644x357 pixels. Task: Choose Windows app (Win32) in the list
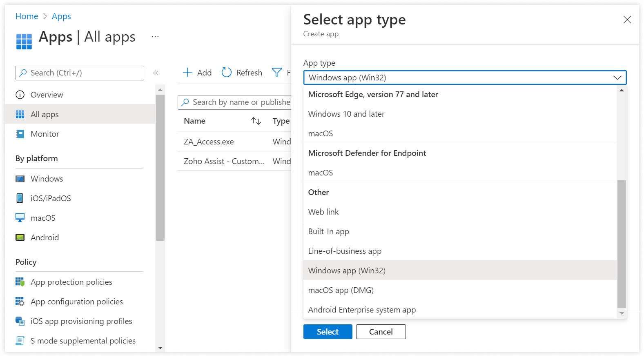(460, 271)
